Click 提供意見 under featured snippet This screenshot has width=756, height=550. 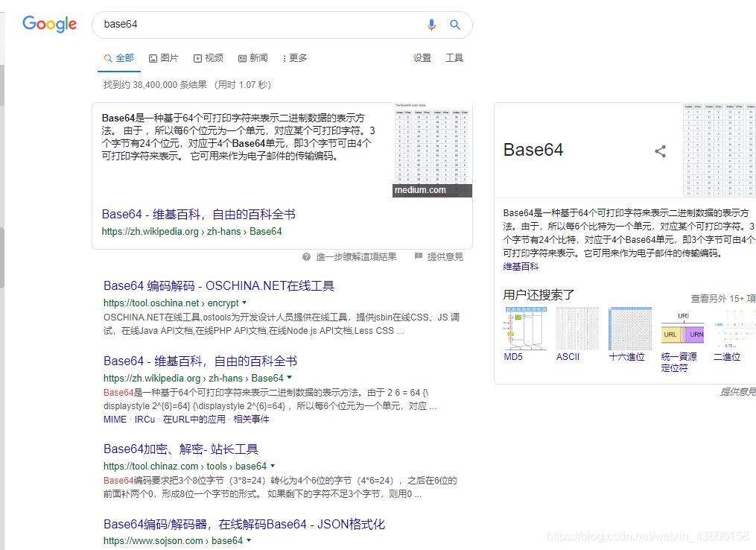pyautogui.click(x=445, y=256)
